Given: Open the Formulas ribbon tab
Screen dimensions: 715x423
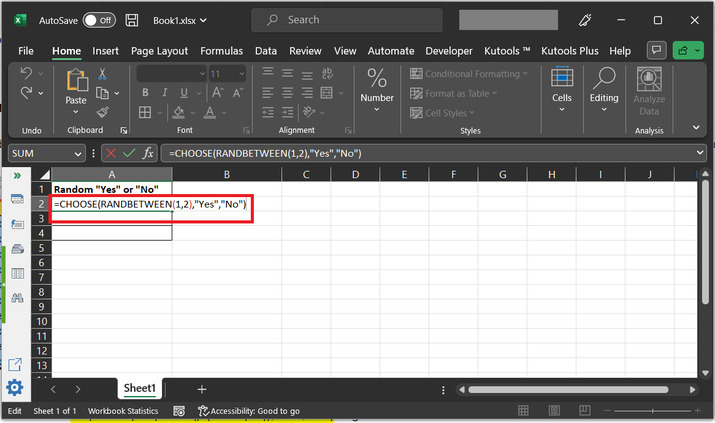Looking at the screenshot, I should click(x=221, y=50).
